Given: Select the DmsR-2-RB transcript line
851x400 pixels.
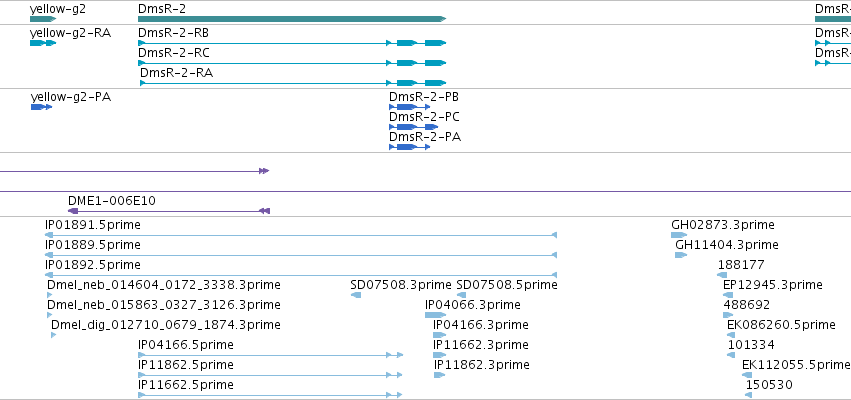Looking at the screenshot, I should pos(292,43).
